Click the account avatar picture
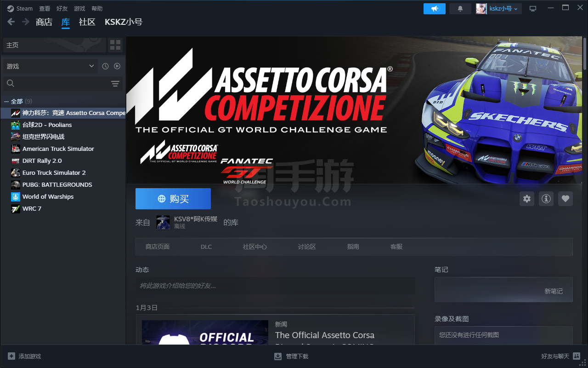588x368 pixels. 481,8
